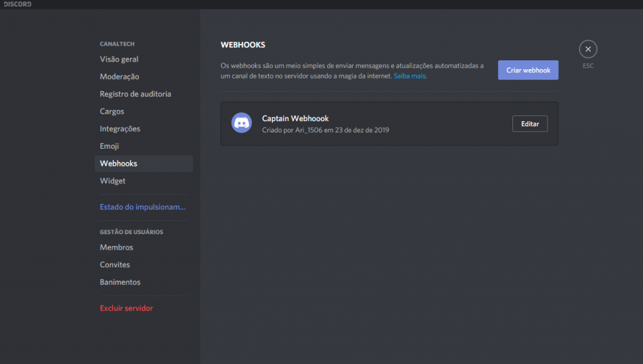Viewport: 643px width, 364px height.
Task: Close settings with the X icon
Action: pyautogui.click(x=588, y=49)
